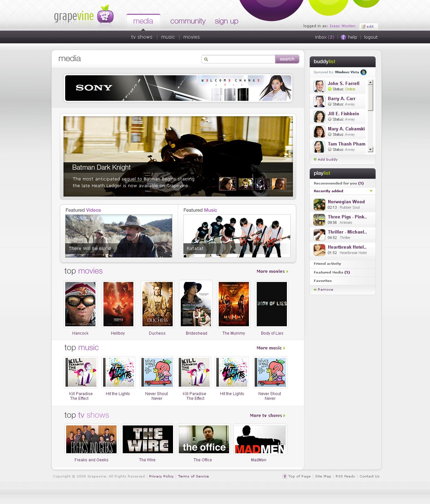Screen dimensions: 430x504
Task: Click the purple help info icon
Action: (x=343, y=37)
